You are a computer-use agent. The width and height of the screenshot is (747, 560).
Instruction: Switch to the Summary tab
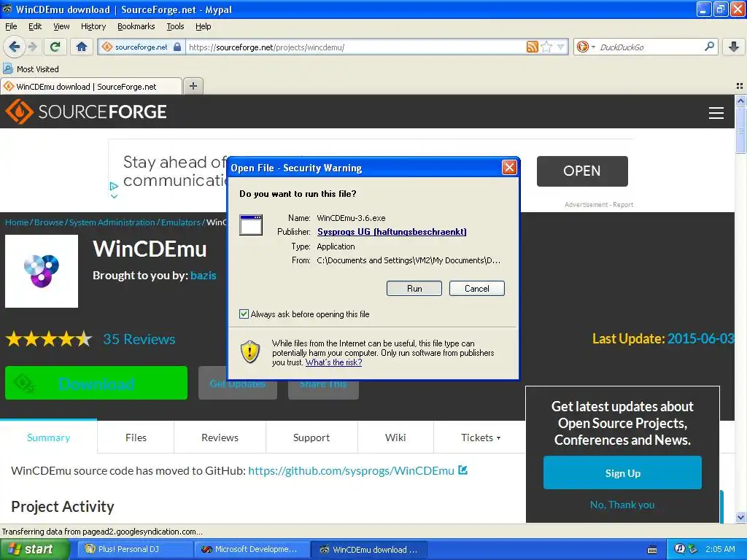point(49,437)
